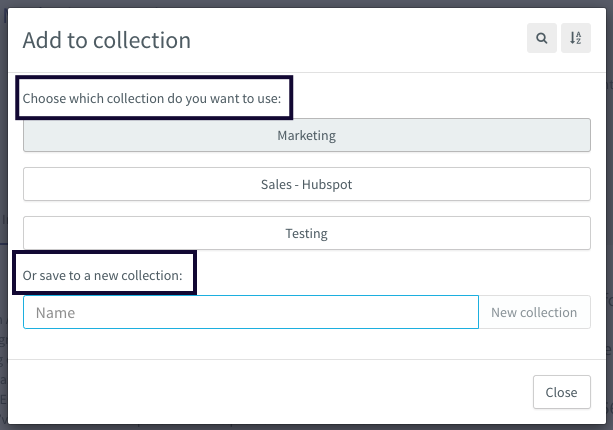Choose the Sales - Hubspot collection
This screenshot has width=613, height=430.
(x=307, y=184)
